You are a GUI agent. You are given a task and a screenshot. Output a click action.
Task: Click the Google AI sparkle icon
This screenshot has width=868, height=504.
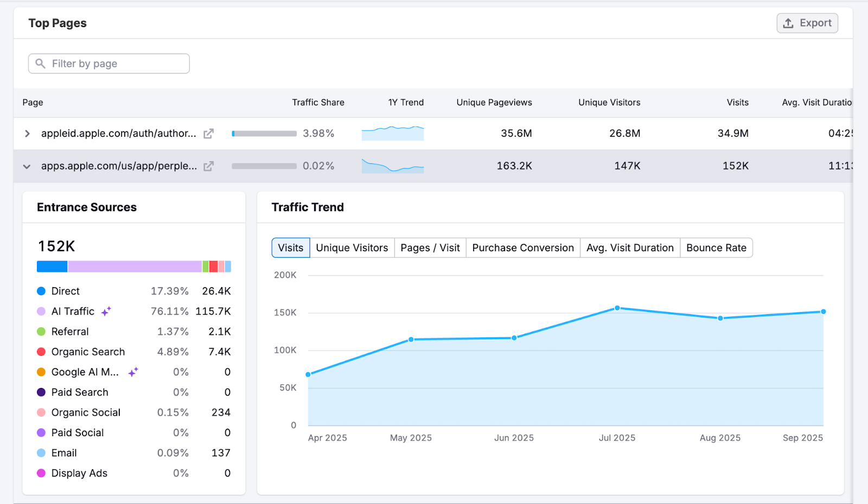(x=132, y=372)
